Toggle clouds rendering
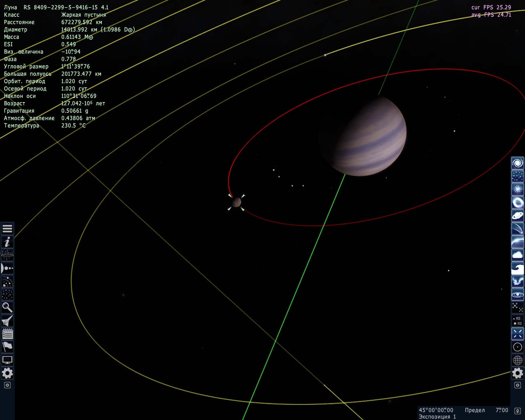Screen dimensions: 525x420 click(518, 255)
